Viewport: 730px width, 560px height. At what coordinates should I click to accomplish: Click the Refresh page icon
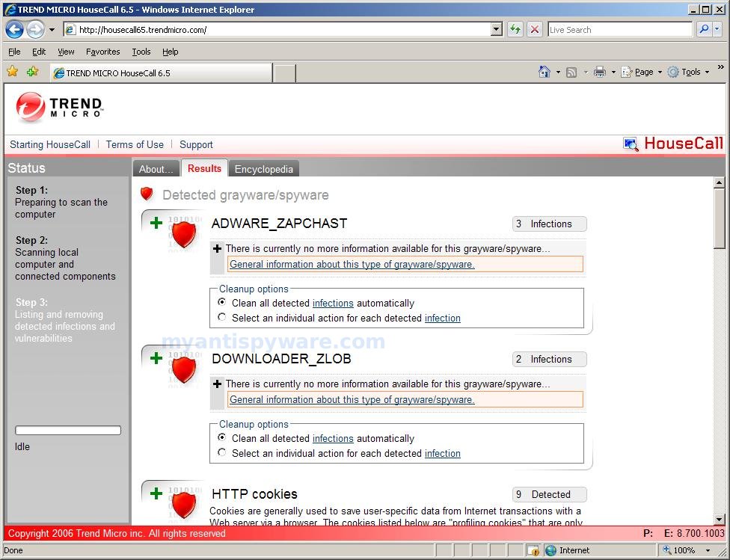coord(515,30)
